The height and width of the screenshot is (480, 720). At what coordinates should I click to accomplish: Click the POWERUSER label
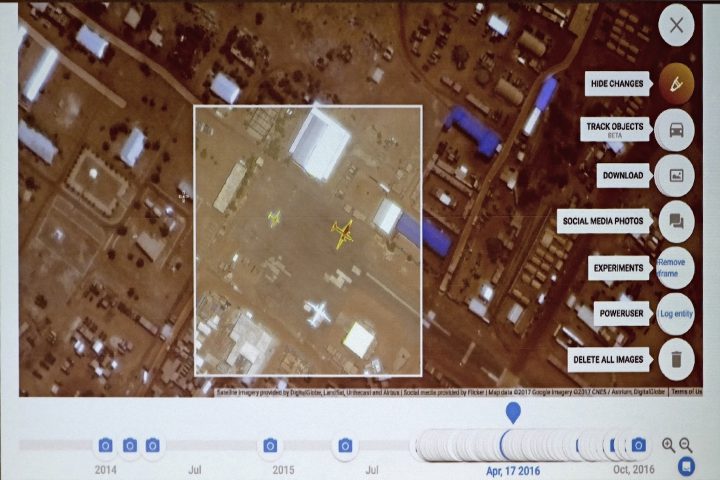621,313
